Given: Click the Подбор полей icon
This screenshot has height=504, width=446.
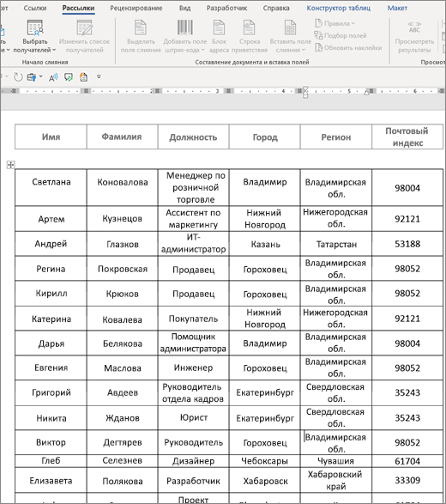Looking at the screenshot, I should (318, 35).
